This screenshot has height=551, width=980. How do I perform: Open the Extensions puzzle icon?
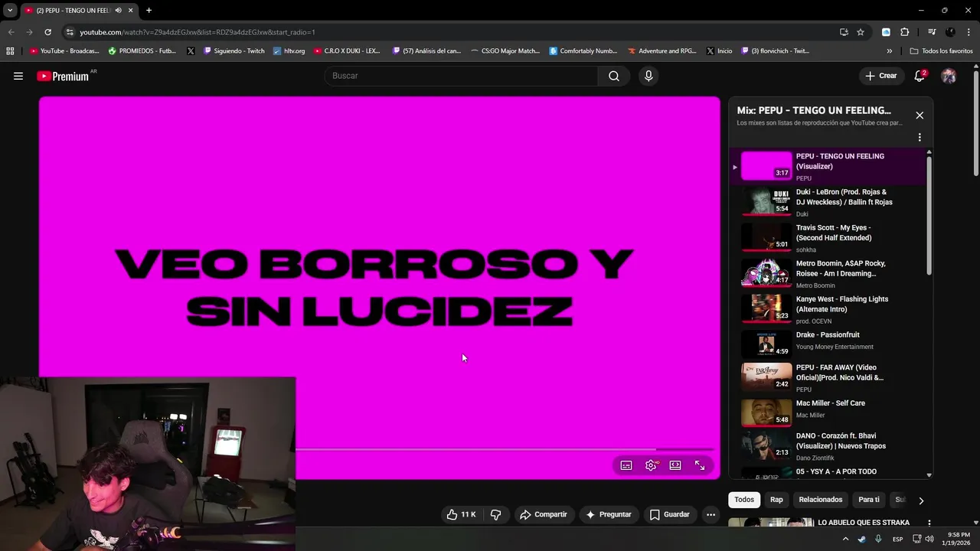905,32
